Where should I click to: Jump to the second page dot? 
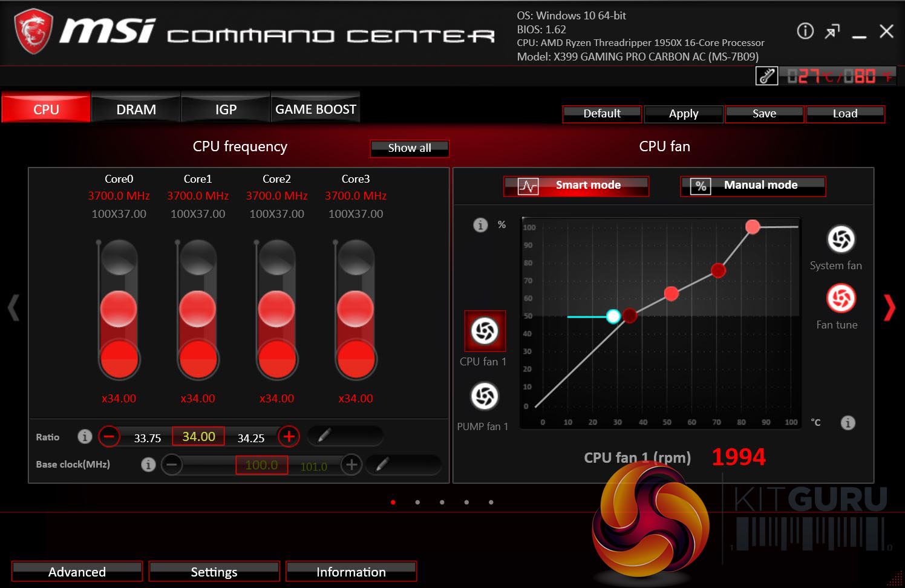pos(417,502)
